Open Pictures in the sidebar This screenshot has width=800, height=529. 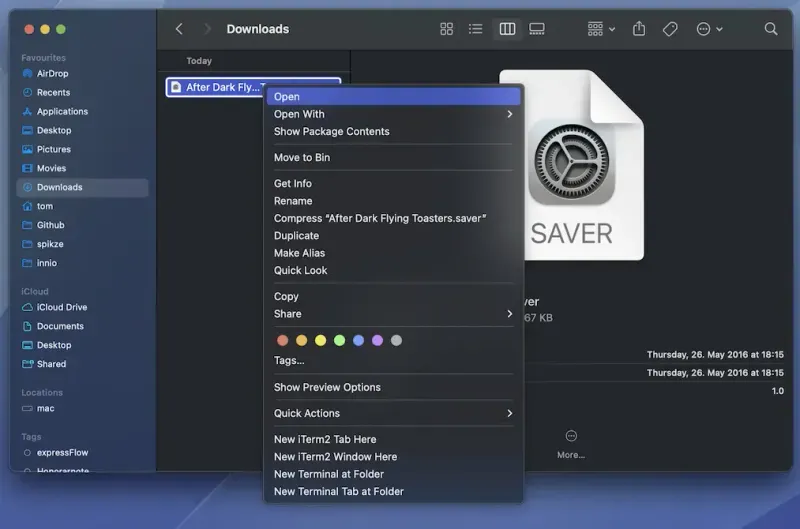tap(83, 149)
